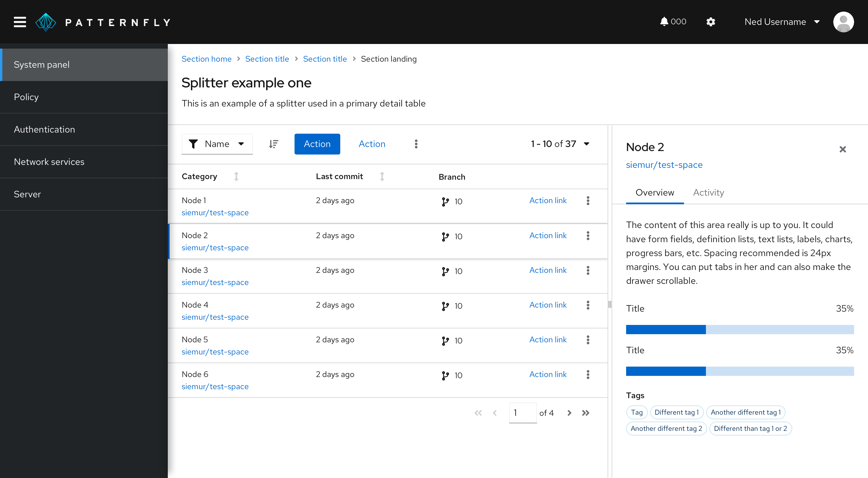Select the Overview tab in Node 2 panel
Screen dimensions: 868x478
coord(654,192)
